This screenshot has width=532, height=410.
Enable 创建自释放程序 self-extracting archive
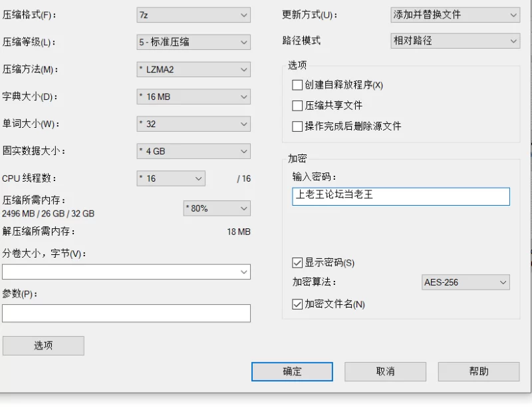tap(297, 85)
